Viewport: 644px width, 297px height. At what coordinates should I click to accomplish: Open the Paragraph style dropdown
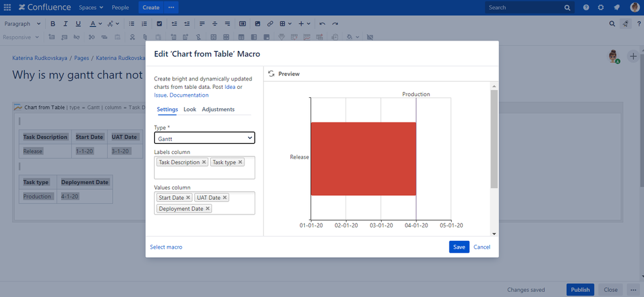[23, 24]
